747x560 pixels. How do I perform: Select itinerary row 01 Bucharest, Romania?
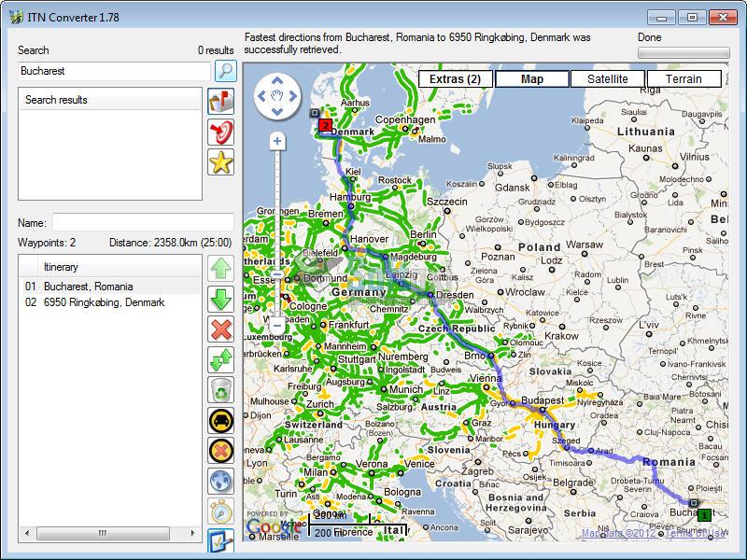[x=110, y=287]
